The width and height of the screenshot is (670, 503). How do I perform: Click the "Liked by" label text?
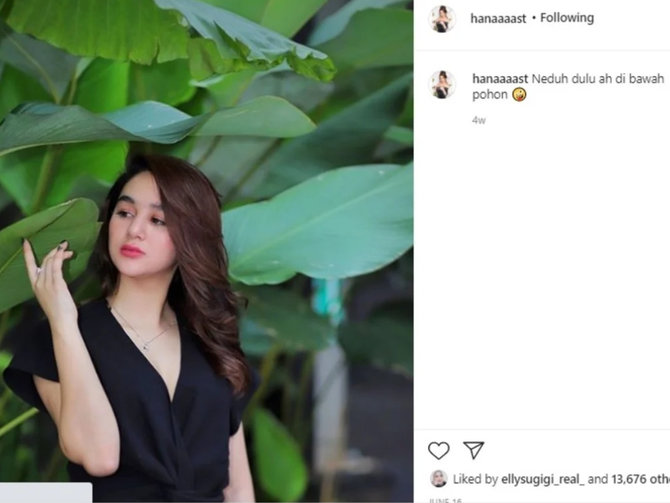475,479
